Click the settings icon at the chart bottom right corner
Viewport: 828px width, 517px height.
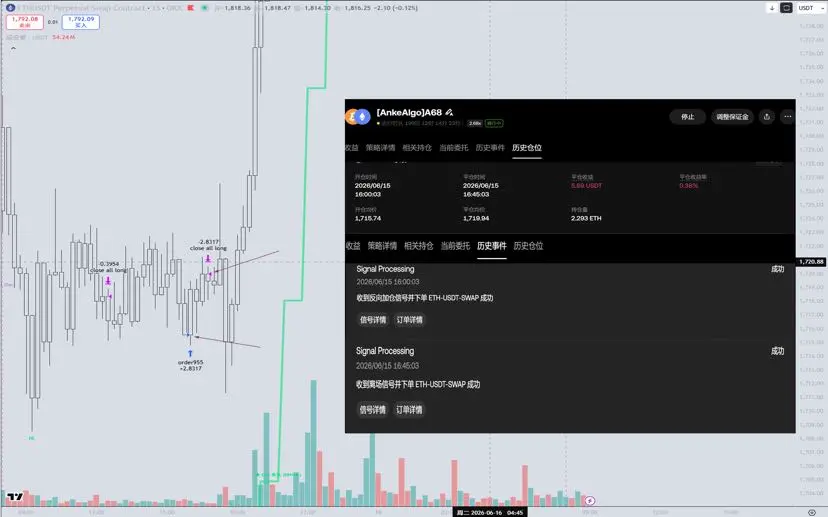coord(812,512)
